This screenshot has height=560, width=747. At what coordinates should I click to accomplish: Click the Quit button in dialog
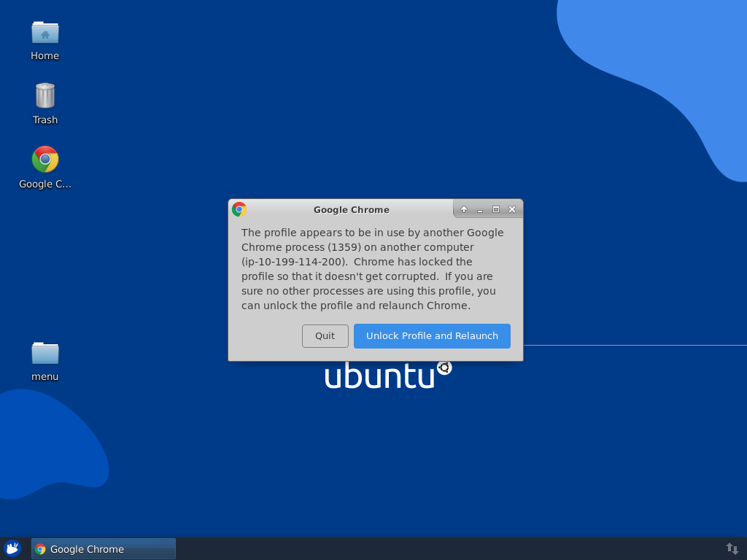click(325, 336)
